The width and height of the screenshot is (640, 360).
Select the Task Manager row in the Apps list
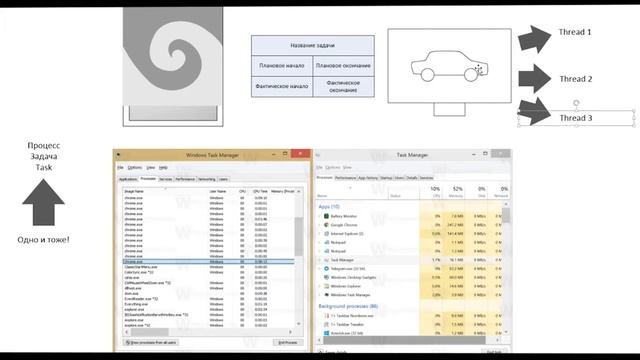[x=409, y=260]
